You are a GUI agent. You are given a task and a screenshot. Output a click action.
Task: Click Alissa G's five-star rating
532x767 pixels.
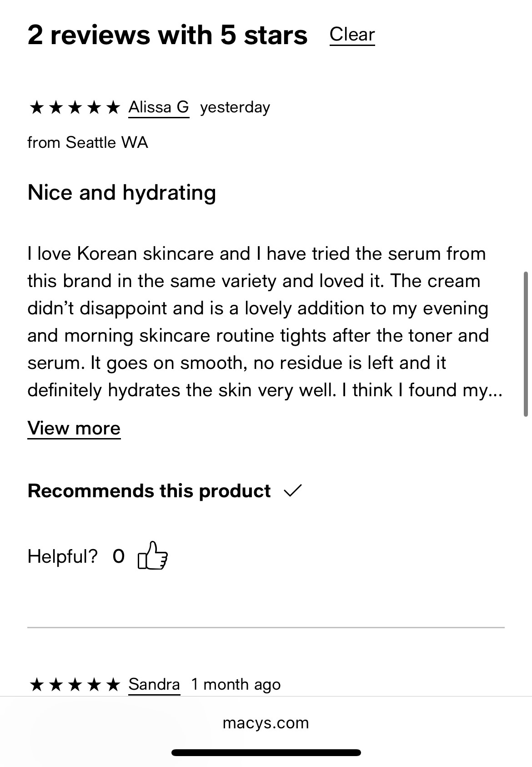tap(74, 108)
